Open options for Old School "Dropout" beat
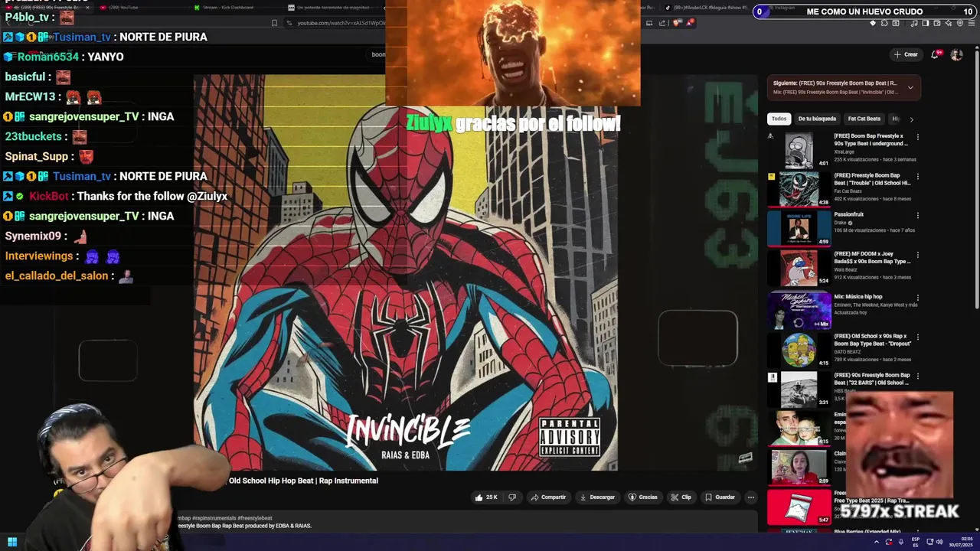 917,337
